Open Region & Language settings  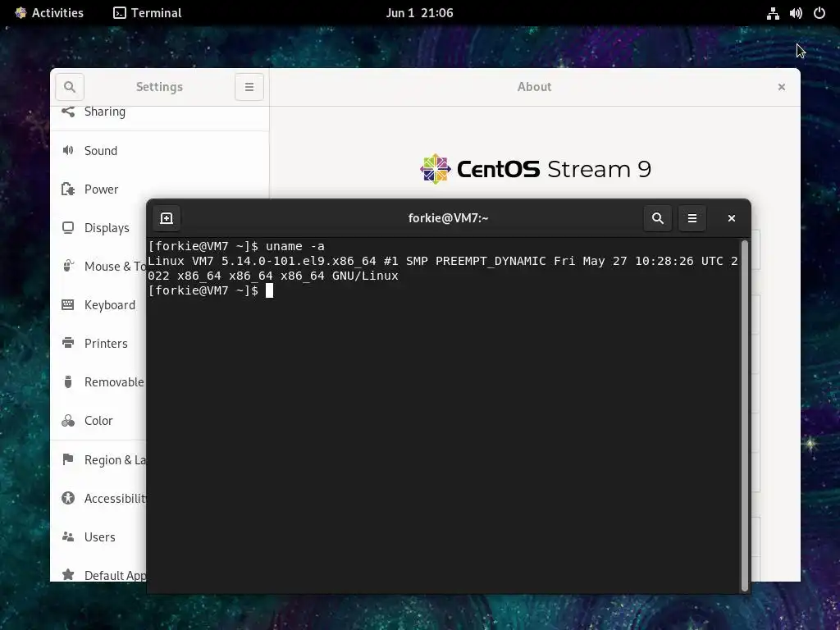(98, 459)
